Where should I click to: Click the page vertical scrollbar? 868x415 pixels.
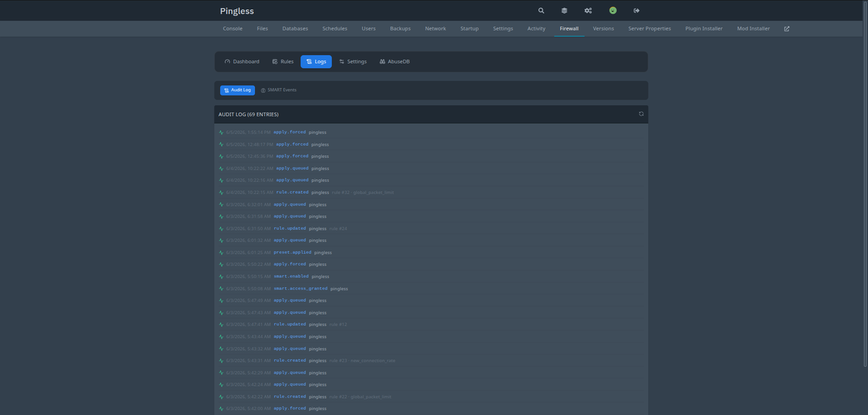coord(865,183)
